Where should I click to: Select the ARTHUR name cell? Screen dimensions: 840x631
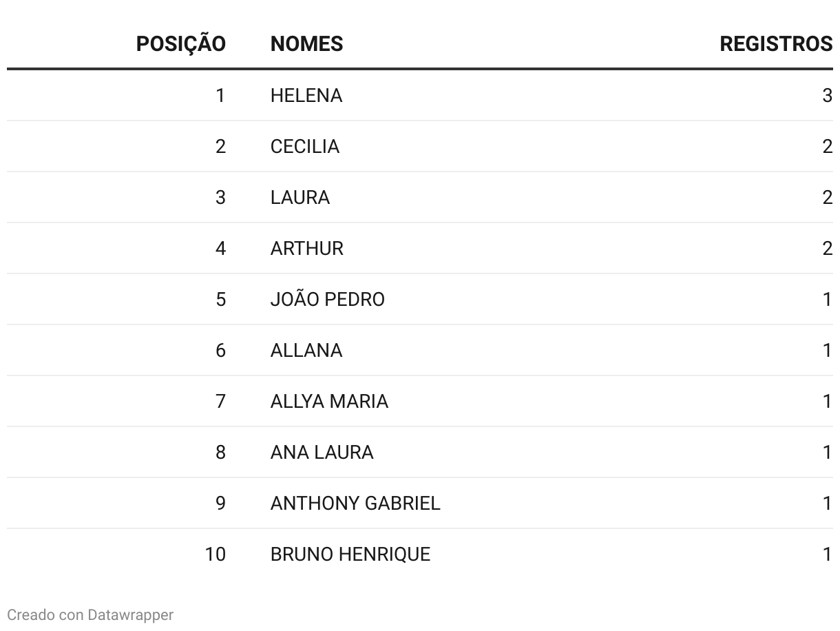click(307, 249)
